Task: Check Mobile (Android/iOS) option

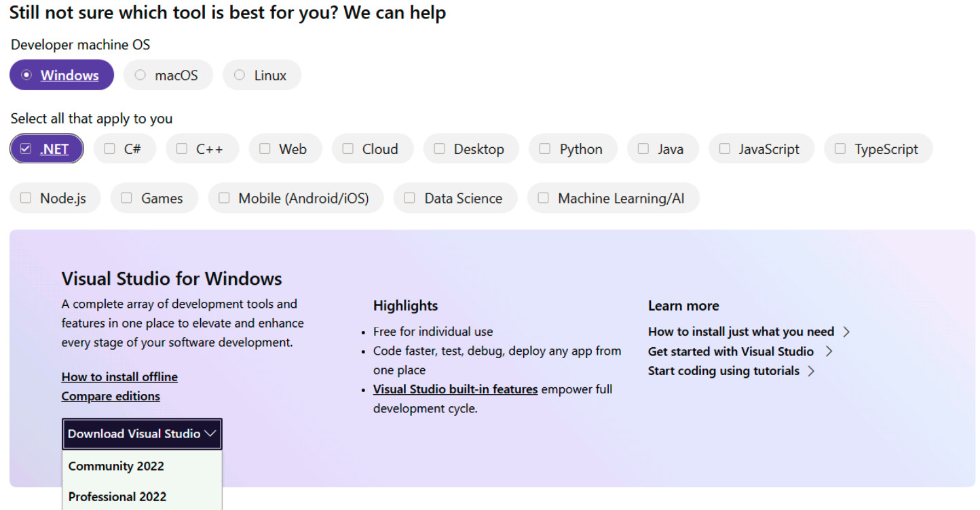Action: coord(295,198)
